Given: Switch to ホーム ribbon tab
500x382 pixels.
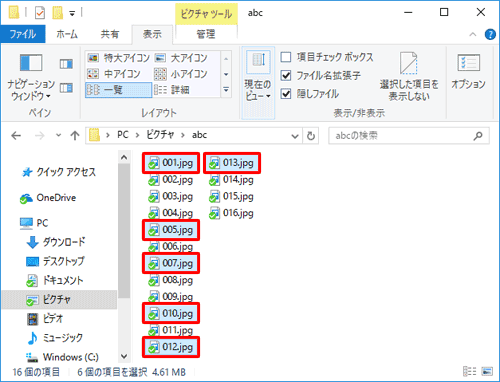Looking at the screenshot, I should pos(67,34).
